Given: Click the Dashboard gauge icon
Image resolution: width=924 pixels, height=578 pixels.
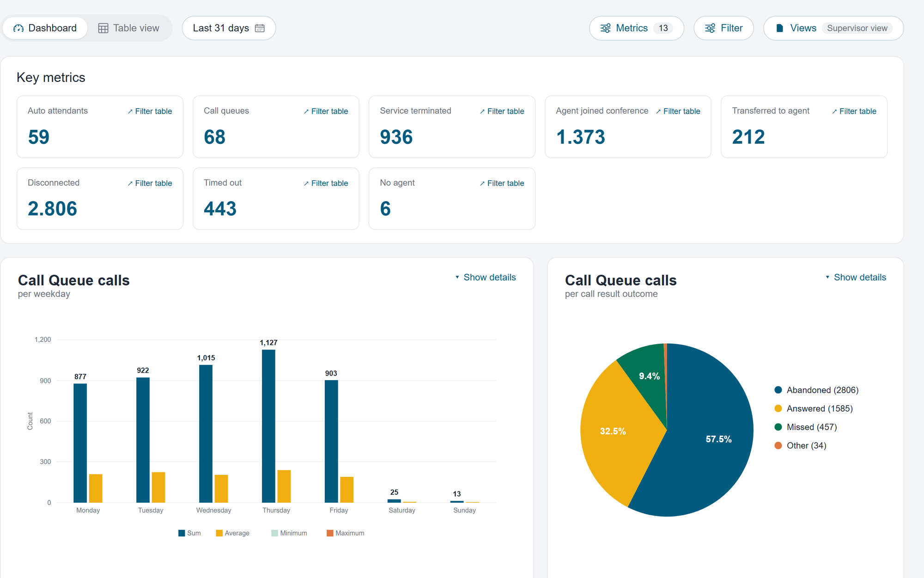Looking at the screenshot, I should point(18,28).
